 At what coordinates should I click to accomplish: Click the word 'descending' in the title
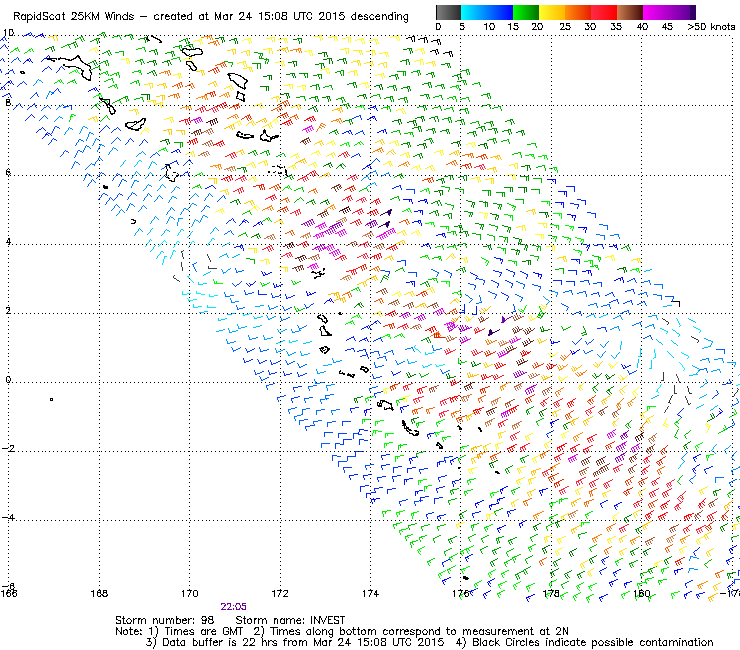click(379, 17)
